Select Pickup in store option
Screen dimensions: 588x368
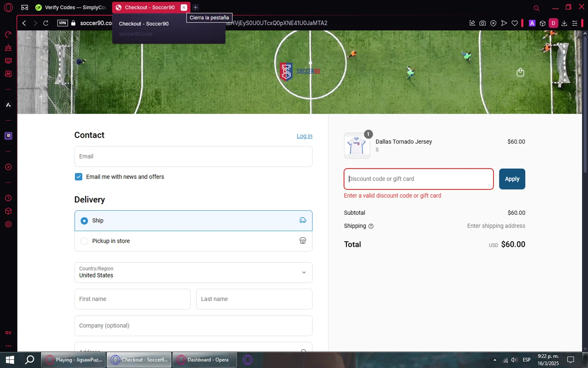(x=193, y=241)
